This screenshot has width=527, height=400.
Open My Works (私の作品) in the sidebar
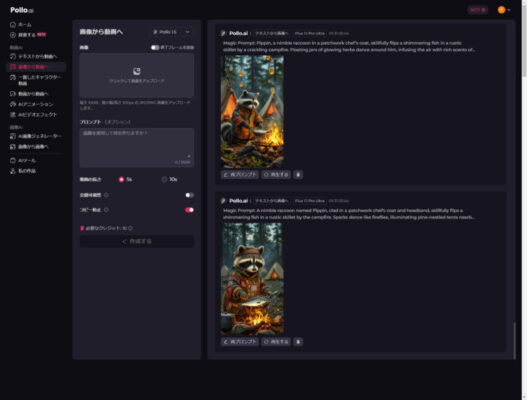(x=23, y=171)
